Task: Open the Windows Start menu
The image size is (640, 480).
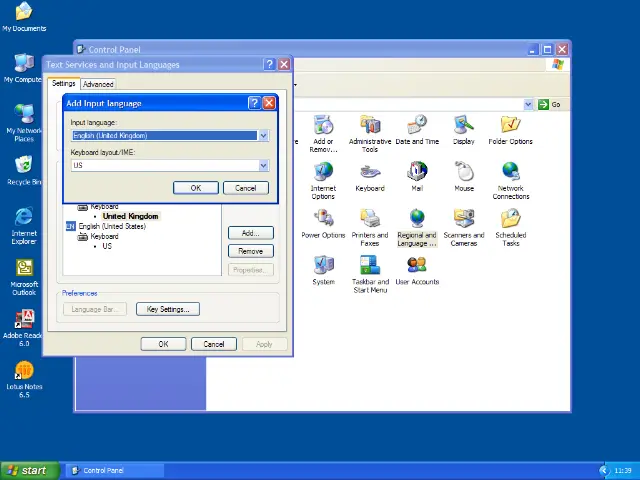Action: (x=28, y=470)
